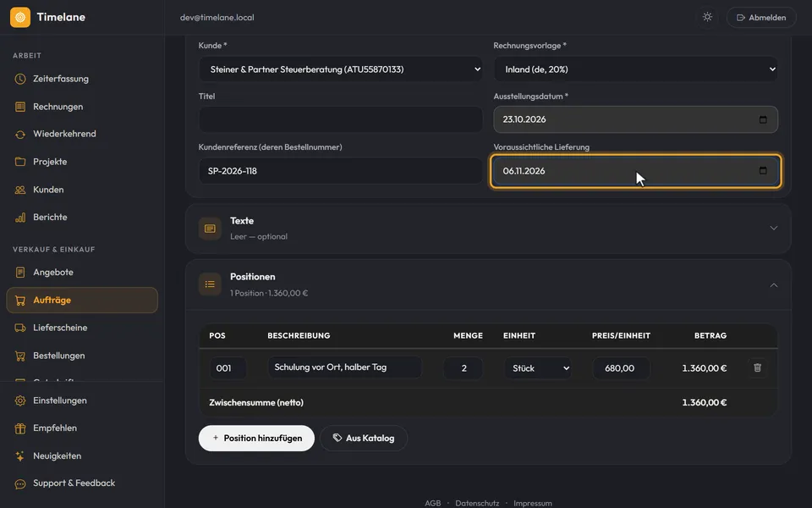The width and height of the screenshot is (812, 508).
Task: Click the Position hinzufügen button
Action: [256, 438]
